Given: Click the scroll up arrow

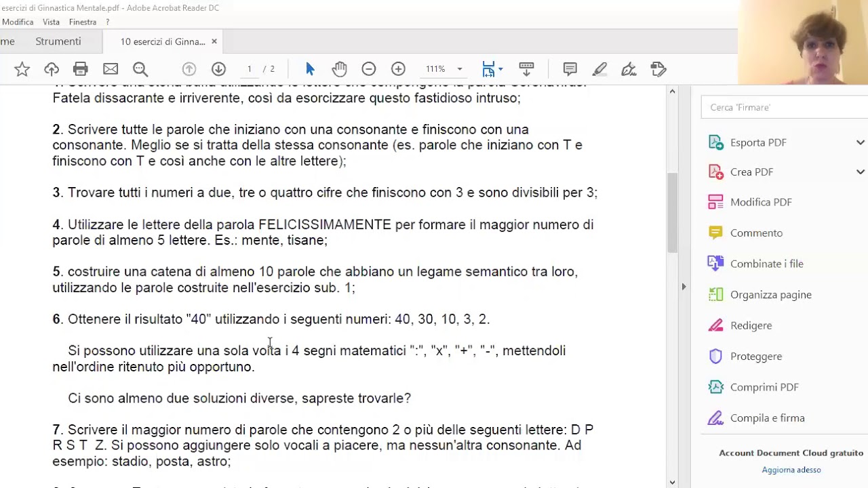Looking at the screenshot, I should point(672,91).
